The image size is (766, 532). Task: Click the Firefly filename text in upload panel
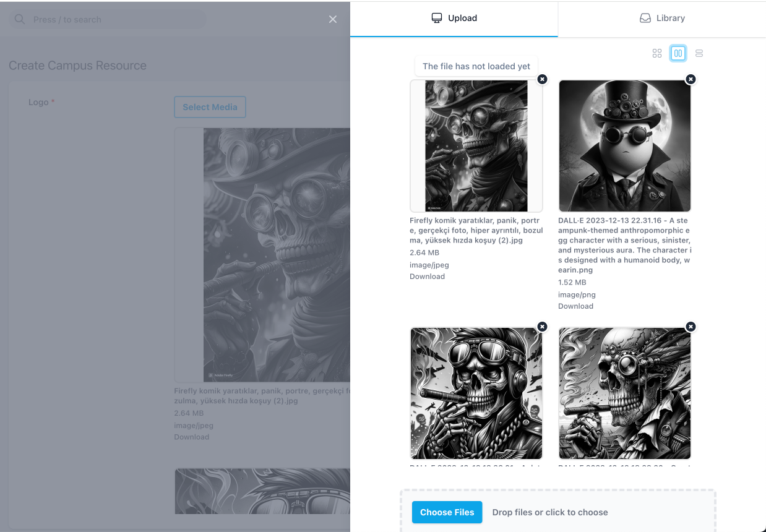[x=476, y=230]
